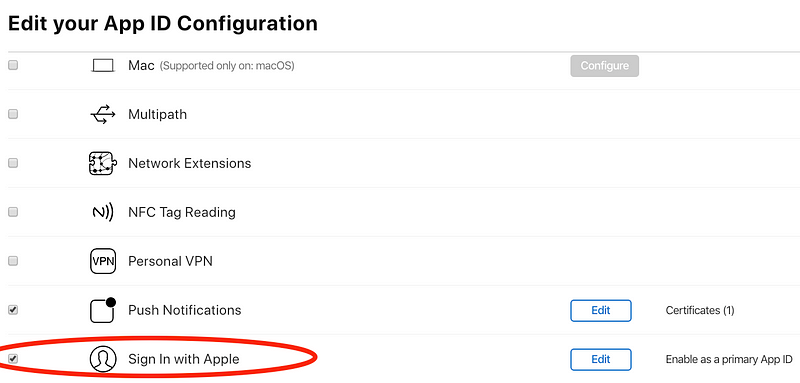
Task: Click the Configure button for Mac
Action: coord(604,66)
